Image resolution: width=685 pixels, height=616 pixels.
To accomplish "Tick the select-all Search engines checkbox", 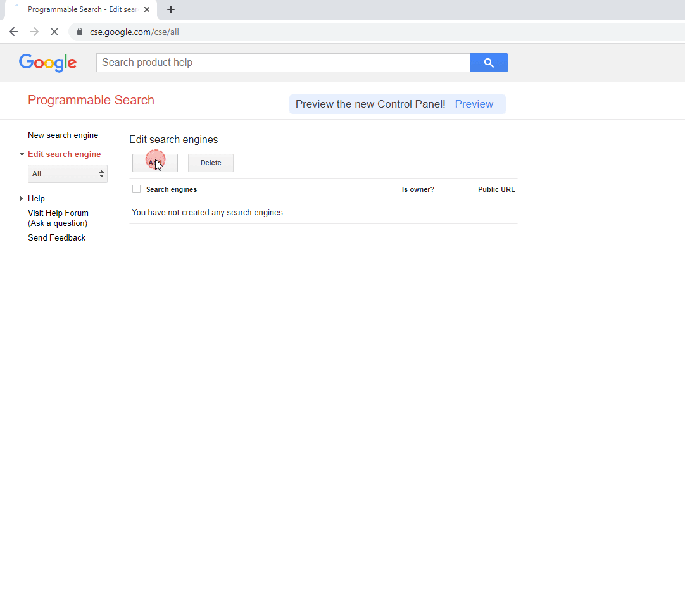I will 136,189.
